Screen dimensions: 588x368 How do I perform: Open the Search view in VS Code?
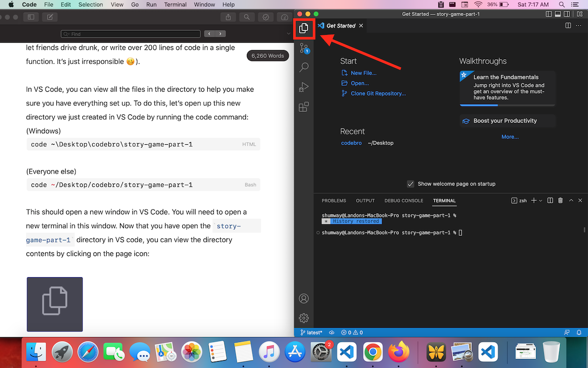[304, 68]
